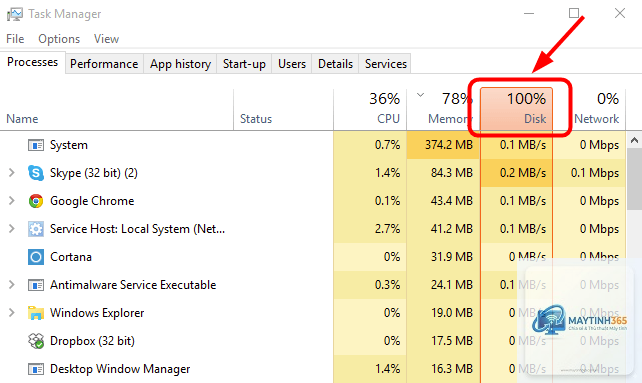Click the Dropbox process icon
This screenshot has height=383, width=642.
pyautogui.click(x=36, y=341)
